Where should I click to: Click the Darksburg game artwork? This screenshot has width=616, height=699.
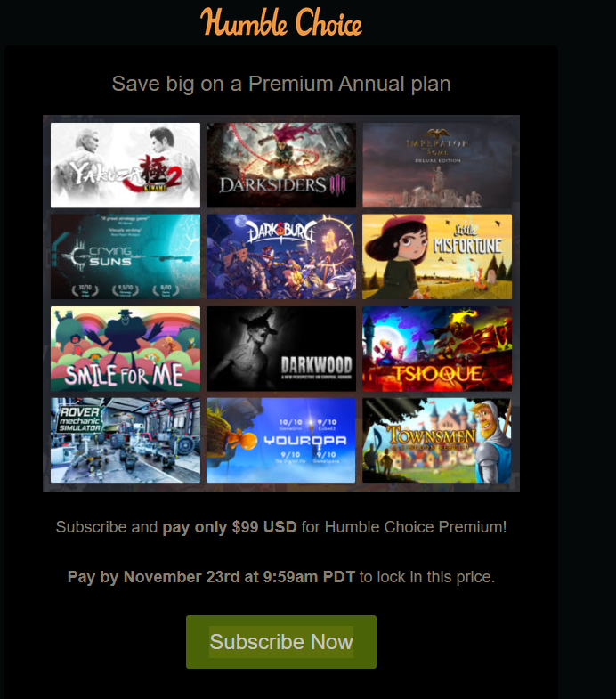click(280, 256)
